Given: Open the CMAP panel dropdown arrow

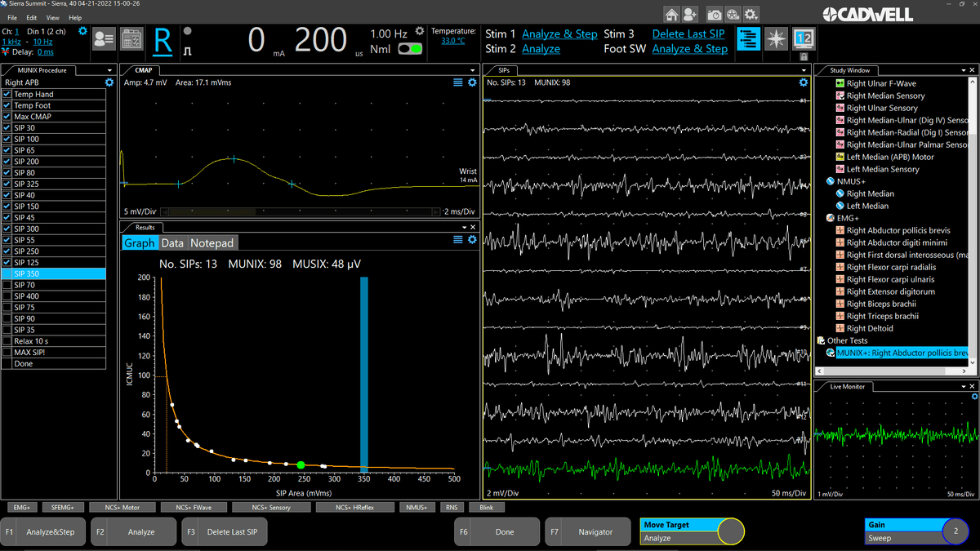Looking at the screenshot, I should click(x=473, y=70).
